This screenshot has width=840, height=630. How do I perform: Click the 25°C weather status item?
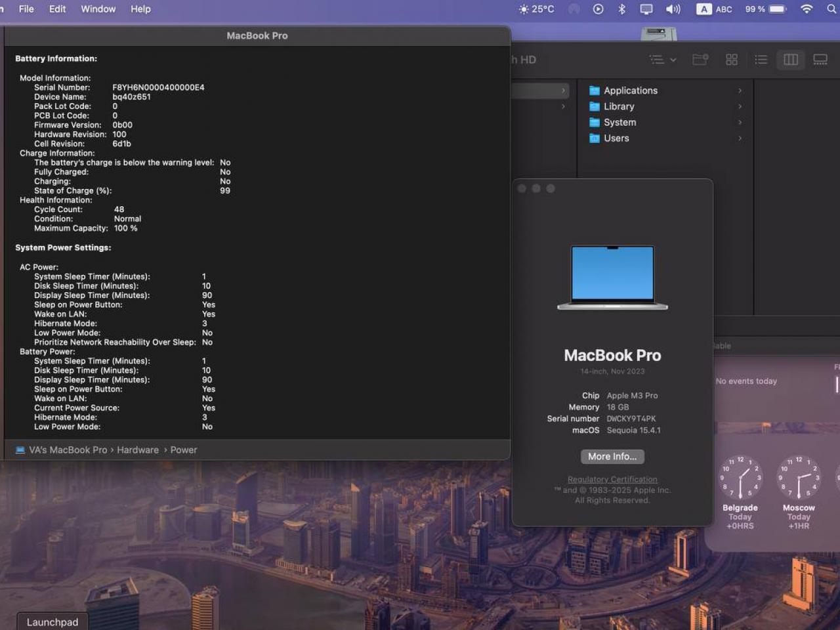536,9
